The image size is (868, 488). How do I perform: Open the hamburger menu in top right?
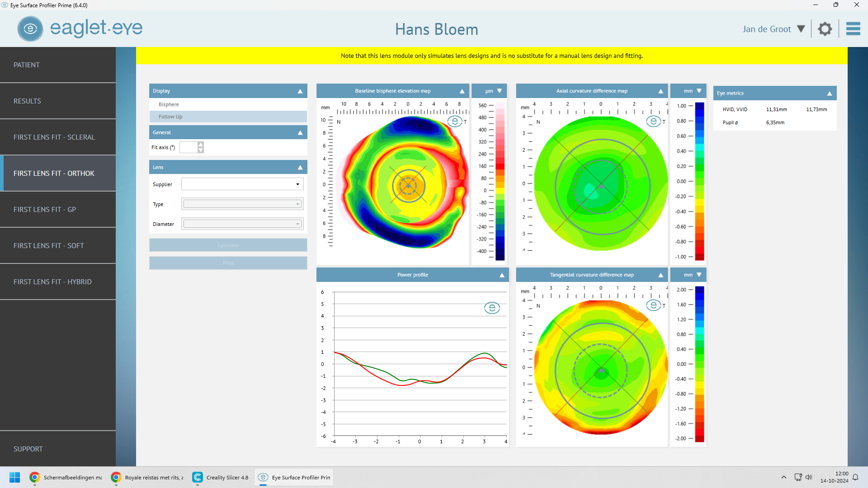point(854,28)
